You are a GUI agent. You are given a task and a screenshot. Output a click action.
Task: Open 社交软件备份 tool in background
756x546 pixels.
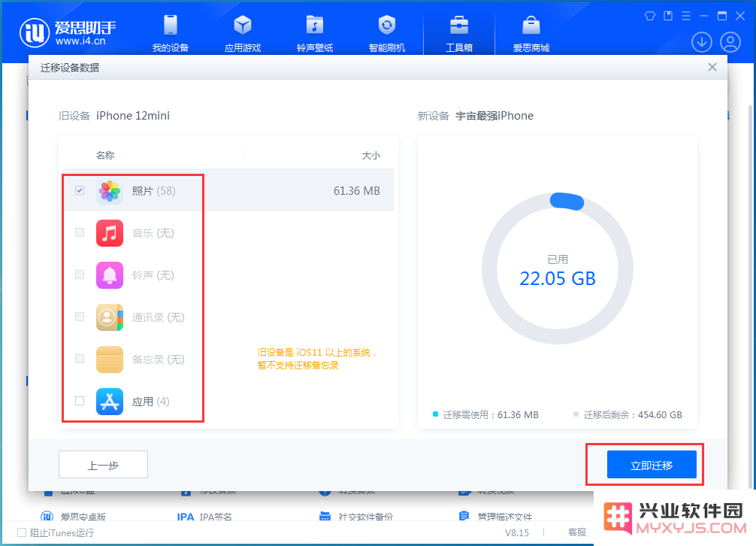point(355,517)
